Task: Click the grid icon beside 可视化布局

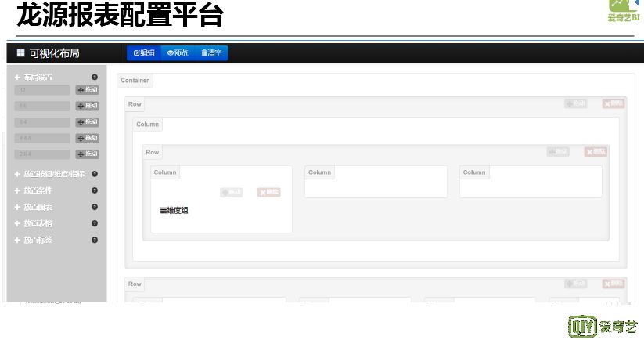Action: 20,52
